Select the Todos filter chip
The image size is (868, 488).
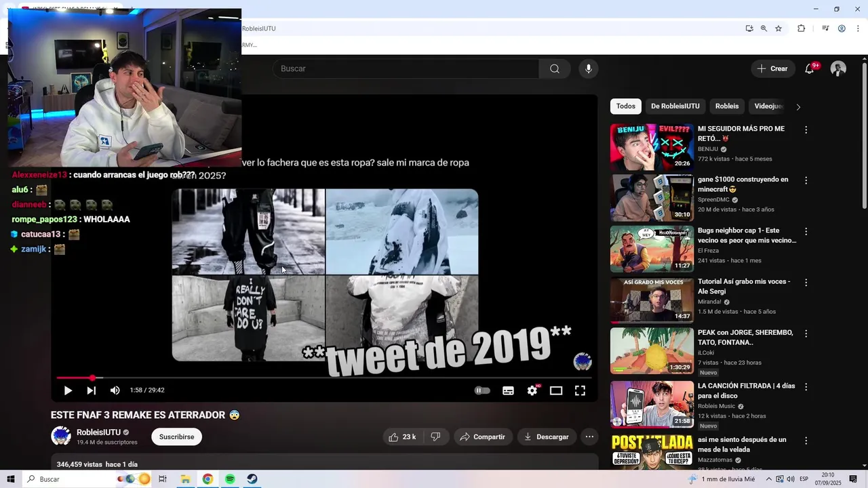(x=626, y=106)
